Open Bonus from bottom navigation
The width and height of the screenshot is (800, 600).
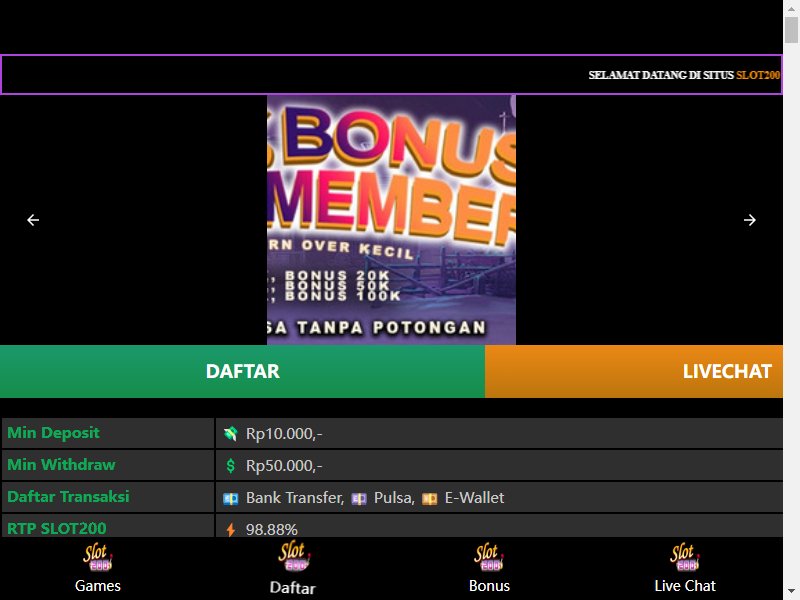pos(489,568)
